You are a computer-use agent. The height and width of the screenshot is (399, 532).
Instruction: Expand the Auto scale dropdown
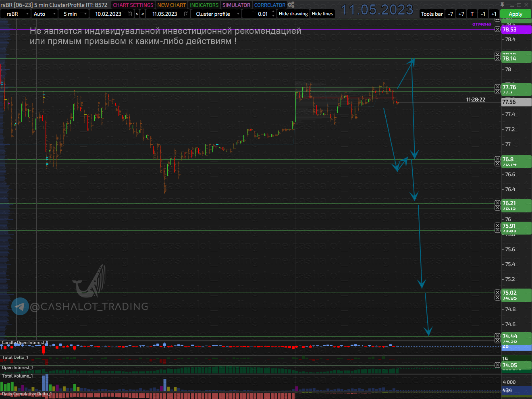click(54, 14)
